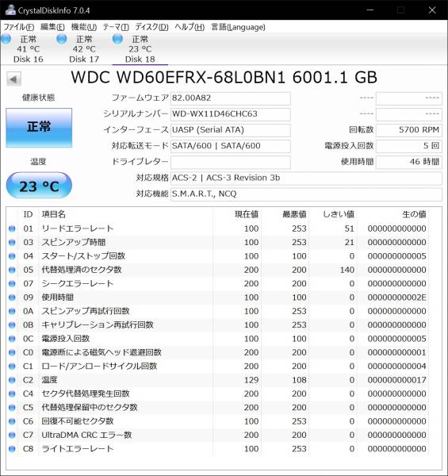Click status orb for row 0A スピンアップ再試行回数
448x476 pixels.
point(12,311)
